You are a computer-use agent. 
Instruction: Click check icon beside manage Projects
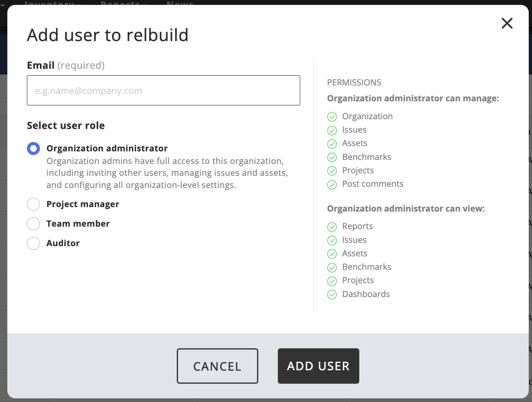(x=332, y=171)
